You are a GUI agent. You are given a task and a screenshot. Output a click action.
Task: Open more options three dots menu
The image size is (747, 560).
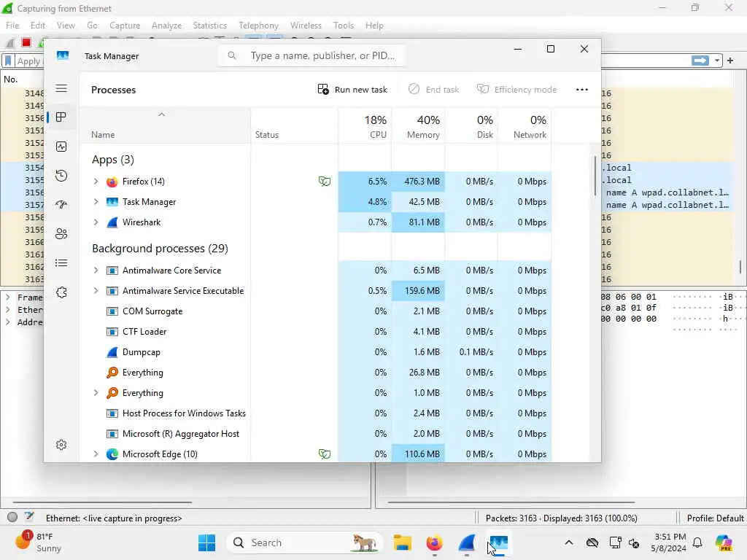581,90
